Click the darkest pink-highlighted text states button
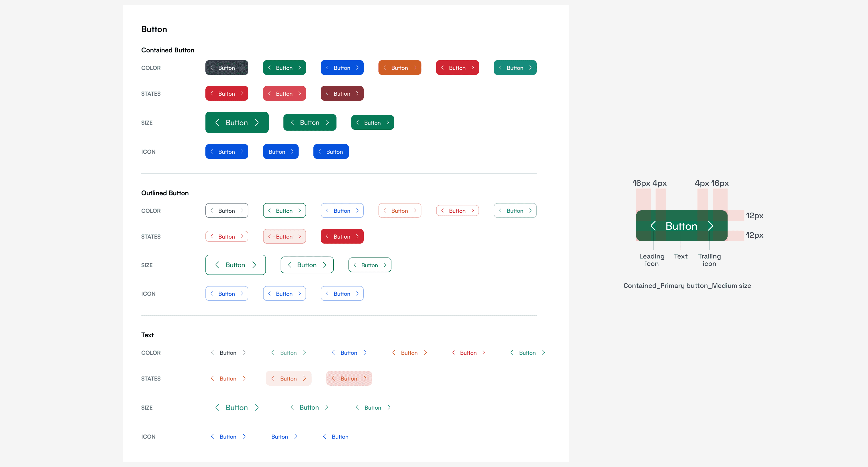Viewport: 868px width, 467px height. 349,378
